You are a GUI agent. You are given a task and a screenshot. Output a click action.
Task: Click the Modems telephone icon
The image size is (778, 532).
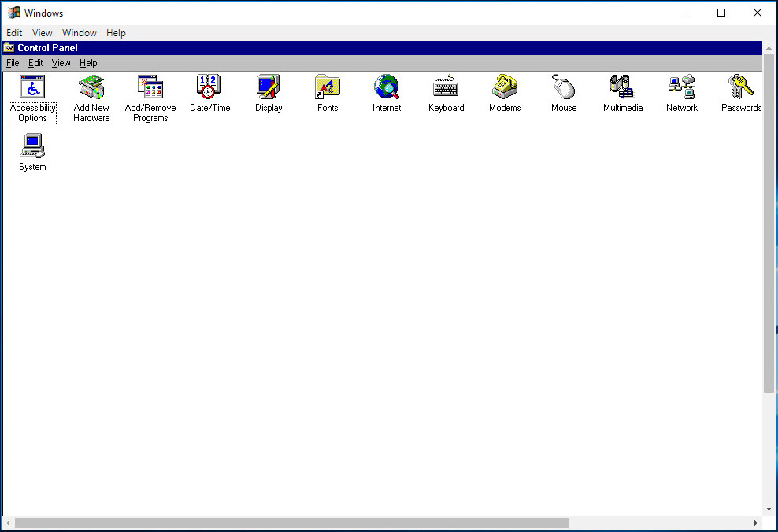[505, 87]
